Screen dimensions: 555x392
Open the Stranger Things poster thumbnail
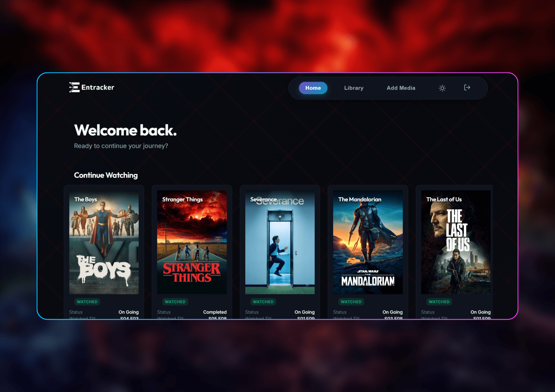[x=192, y=242]
